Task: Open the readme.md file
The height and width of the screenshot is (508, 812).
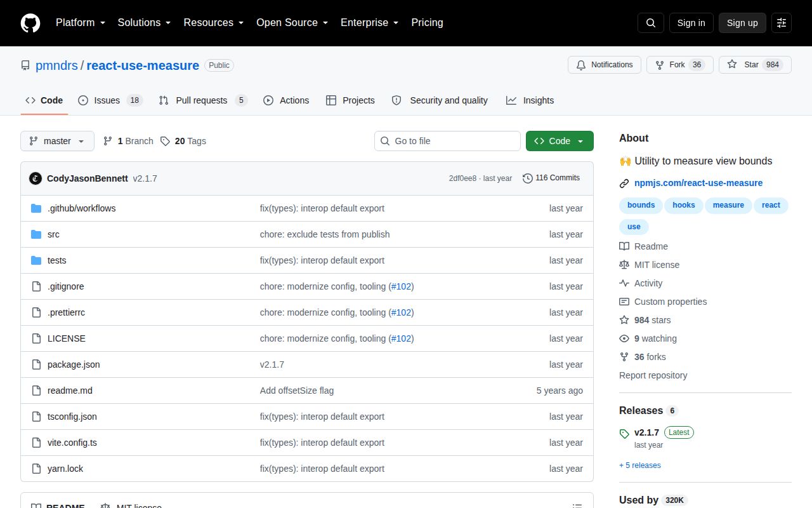Action: pyautogui.click(x=70, y=391)
